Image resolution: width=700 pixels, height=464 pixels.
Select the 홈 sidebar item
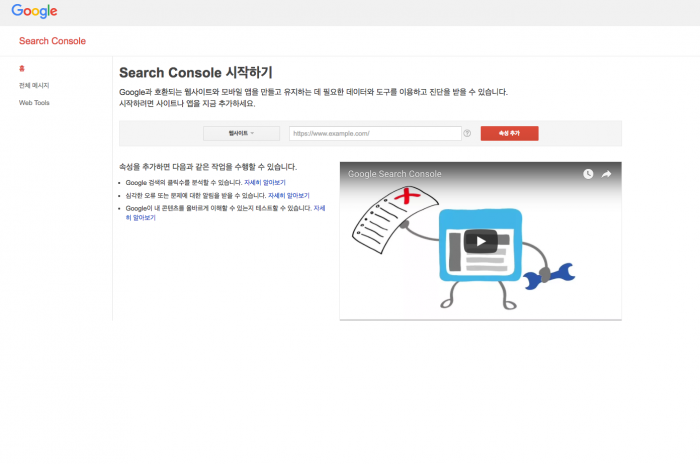click(21, 68)
